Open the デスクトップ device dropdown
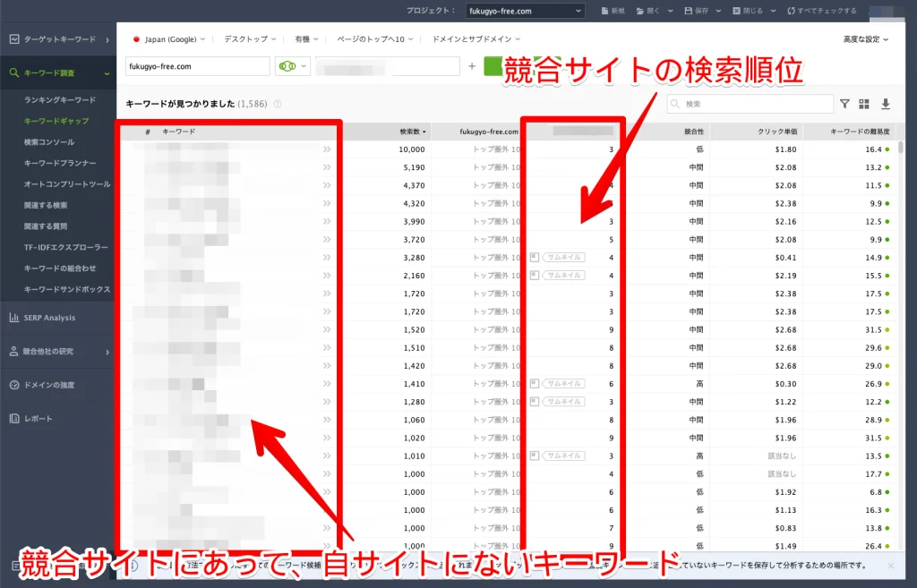This screenshot has width=917, height=588. pos(250,39)
